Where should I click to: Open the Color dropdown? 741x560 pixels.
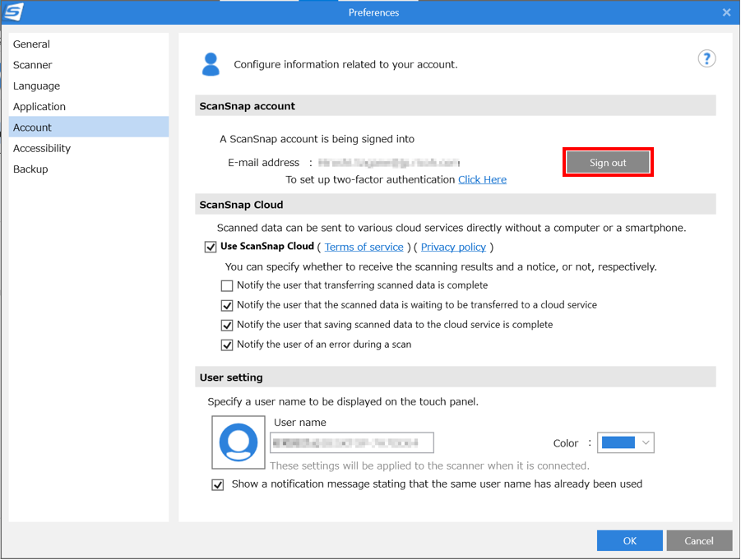(626, 442)
